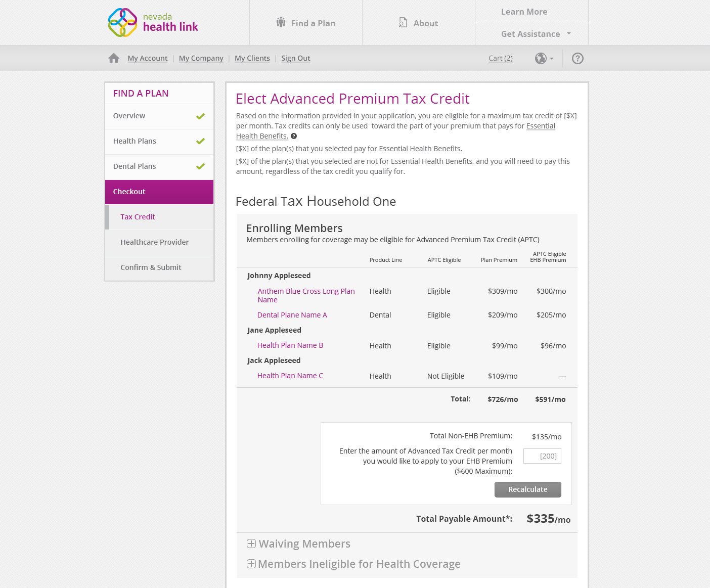Open Healthcare Provider substep

point(159,242)
